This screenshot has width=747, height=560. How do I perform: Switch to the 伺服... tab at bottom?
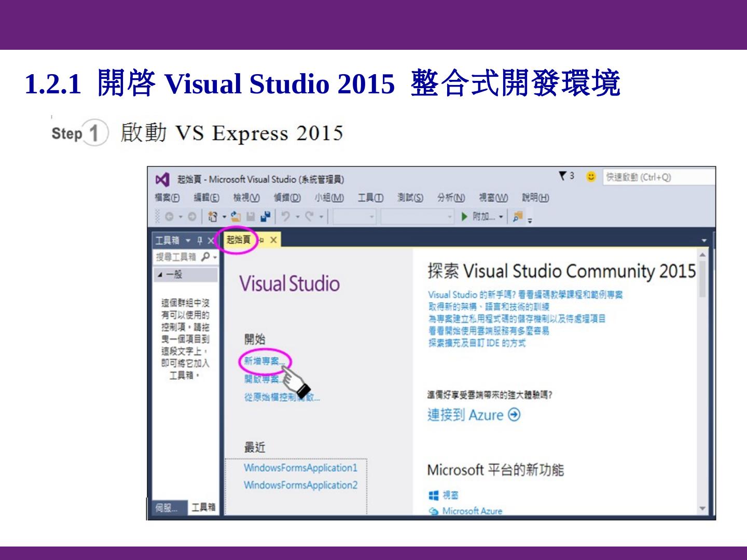[x=167, y=508]
